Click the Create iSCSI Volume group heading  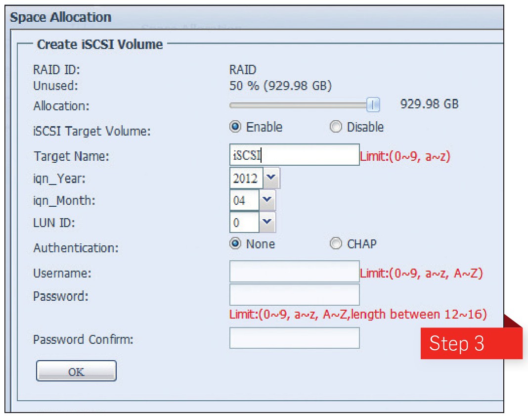[x=100, y=45]
